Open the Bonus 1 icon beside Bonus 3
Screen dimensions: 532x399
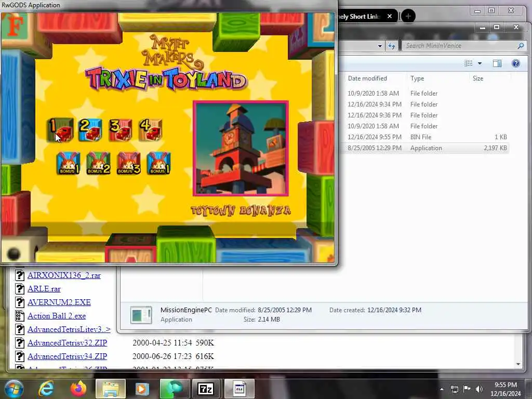coord(158,163)
